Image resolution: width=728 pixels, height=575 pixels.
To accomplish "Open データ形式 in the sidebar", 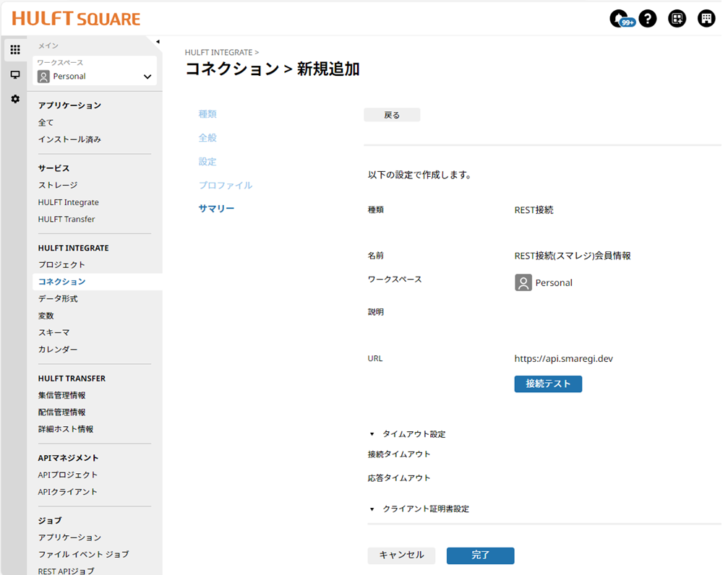I will coord(58,298).
